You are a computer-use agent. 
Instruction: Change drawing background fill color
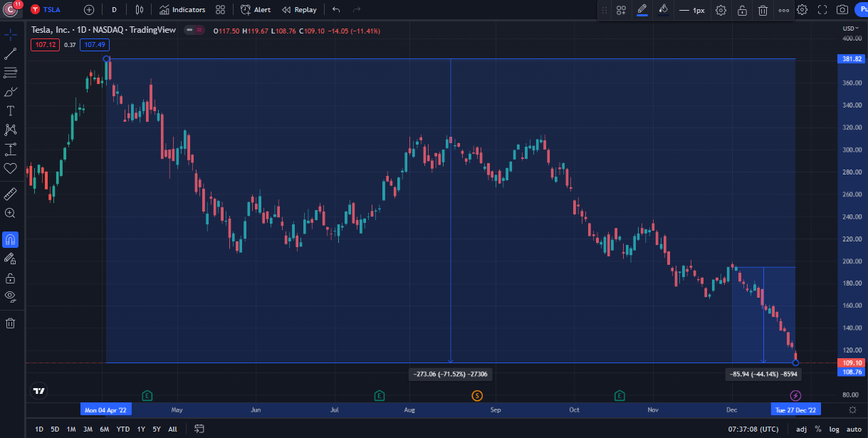[663, 10]
